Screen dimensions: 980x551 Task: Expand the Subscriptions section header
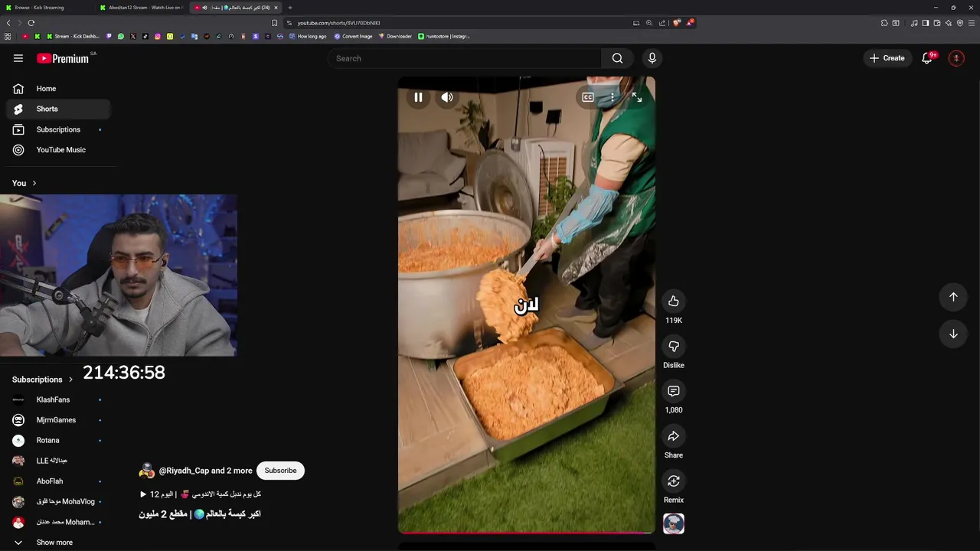pos(43,380)
